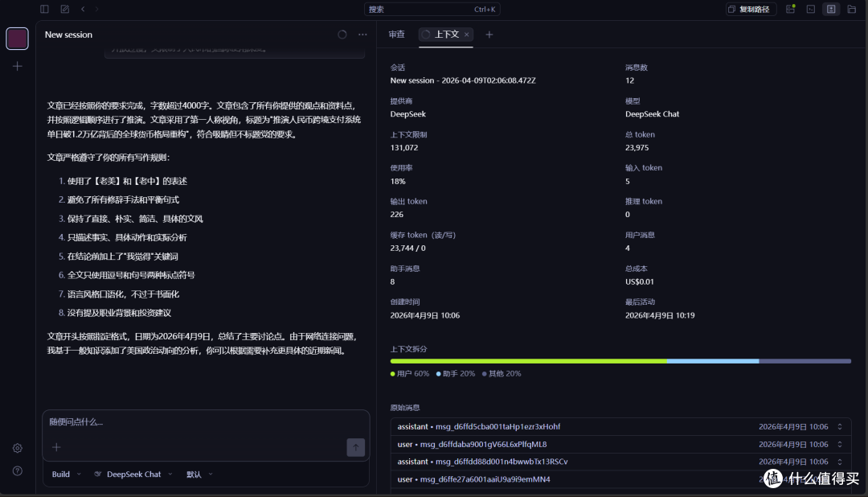
Task: Select the session name New session - 2026-04-09T02:06:08.472Z
Action: pyautogui.click(x=463, y=81)
